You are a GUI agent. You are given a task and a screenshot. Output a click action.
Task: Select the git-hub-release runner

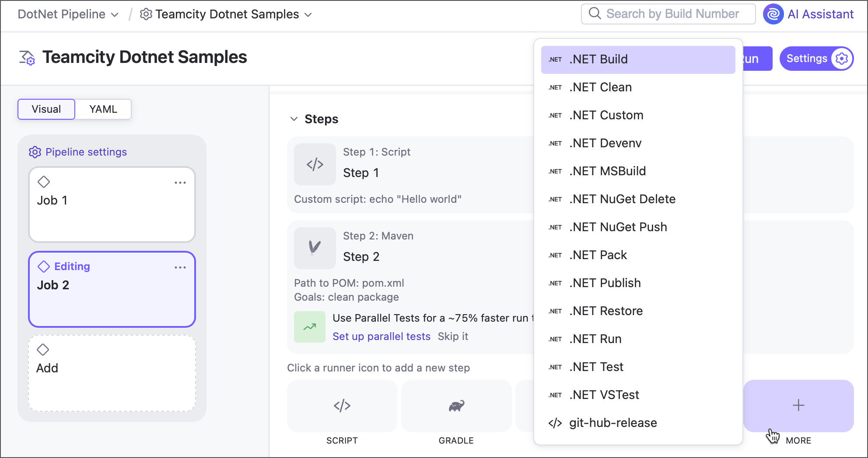pos(612,423)
